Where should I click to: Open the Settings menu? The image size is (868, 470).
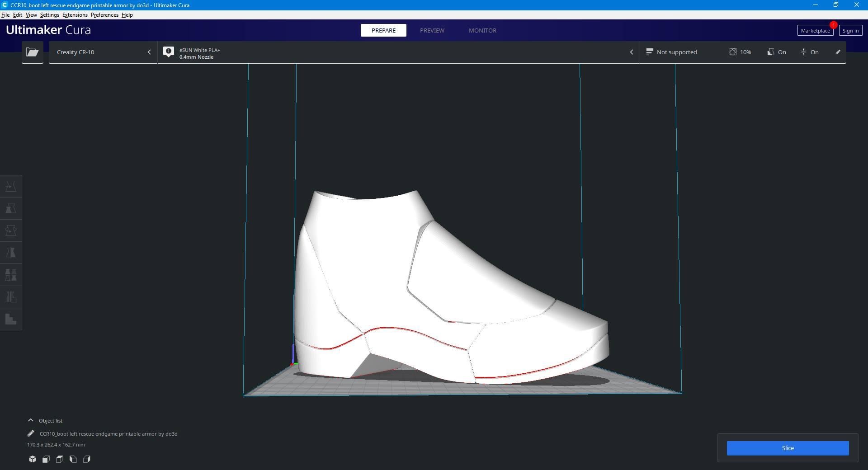pyautogui.click(x=49, y=15)
